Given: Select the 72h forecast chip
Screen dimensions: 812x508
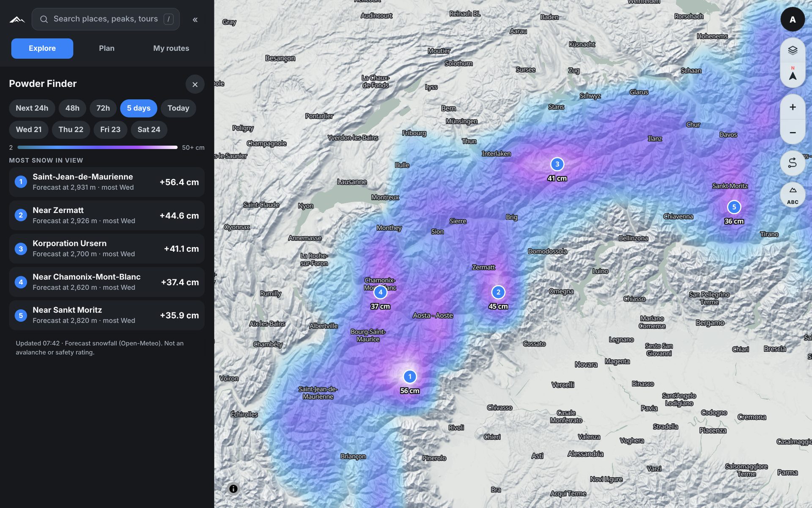Looking at the screenshot, I should tap(103, 108).
